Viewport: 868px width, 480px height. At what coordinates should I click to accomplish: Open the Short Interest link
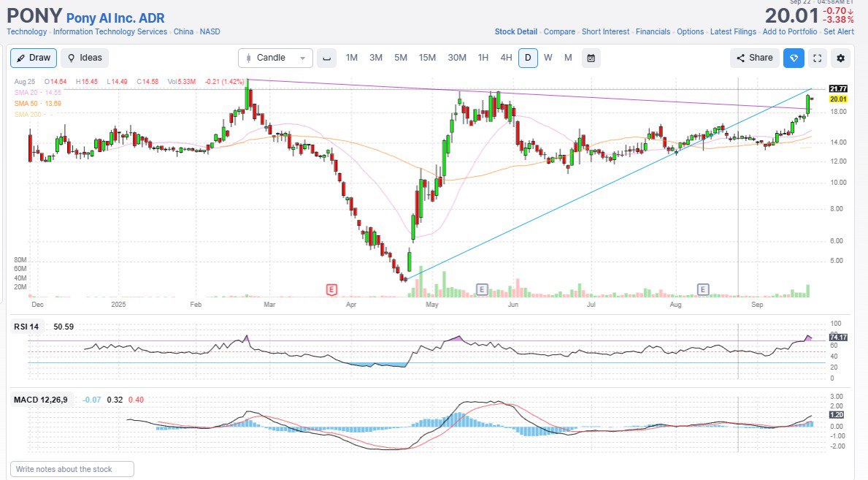(x=606, y=31)
